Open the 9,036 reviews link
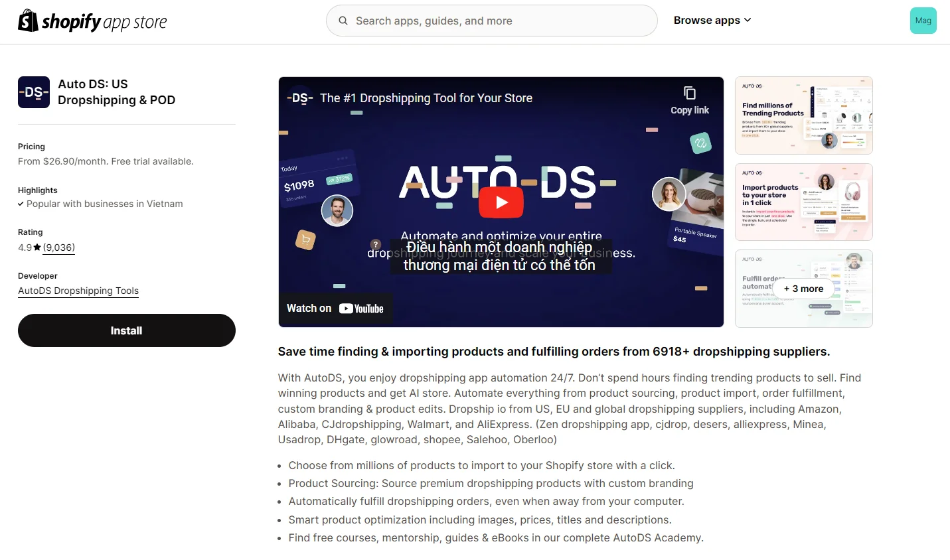 (x=59, y=247)
